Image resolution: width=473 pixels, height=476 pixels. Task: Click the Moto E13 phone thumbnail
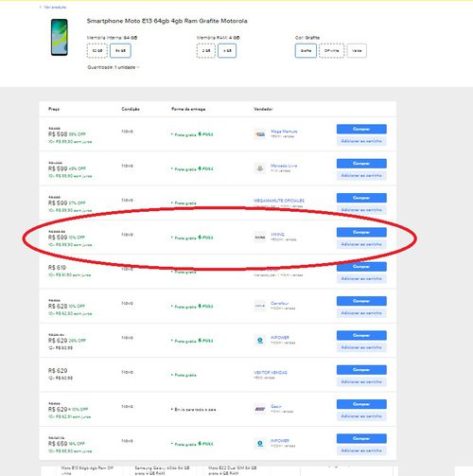pos(60,37)
